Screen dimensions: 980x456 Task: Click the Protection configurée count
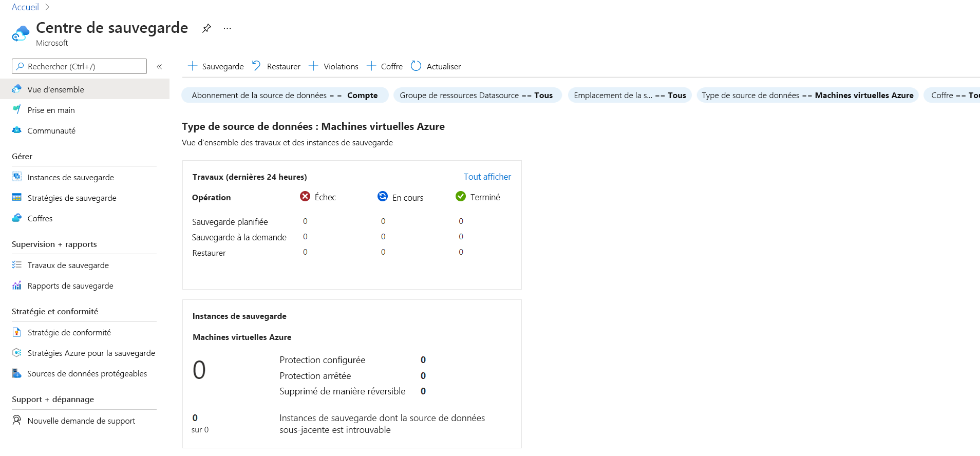[423, 360]
